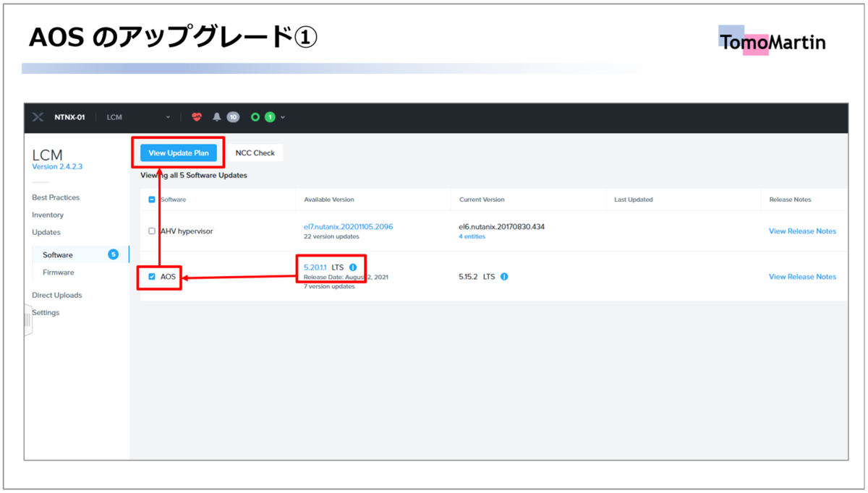Image resolution: width=868 pixels, height=493 pixels.
Task: Click the Last Updated column header
Action: (634, 200)
